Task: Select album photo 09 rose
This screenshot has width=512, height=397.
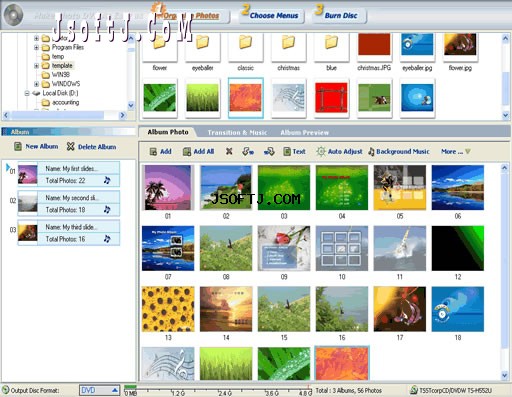Action: click(x=284, y=248)
